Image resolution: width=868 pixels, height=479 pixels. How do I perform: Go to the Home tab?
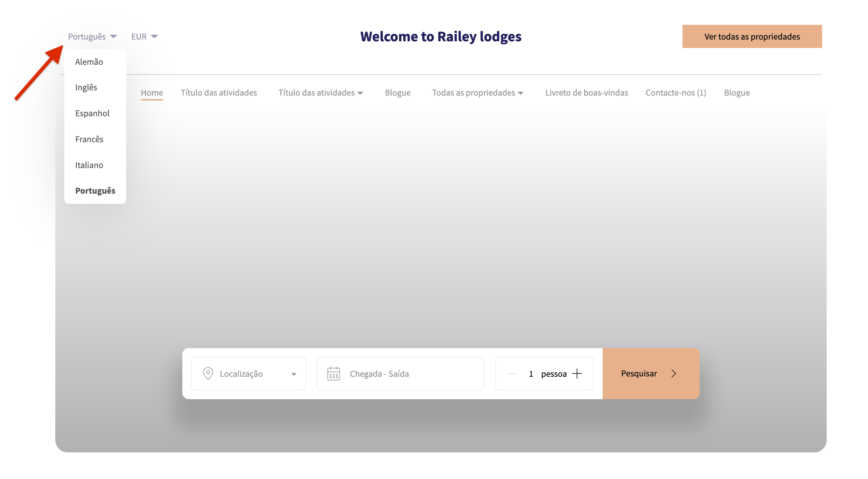[152, 93]
